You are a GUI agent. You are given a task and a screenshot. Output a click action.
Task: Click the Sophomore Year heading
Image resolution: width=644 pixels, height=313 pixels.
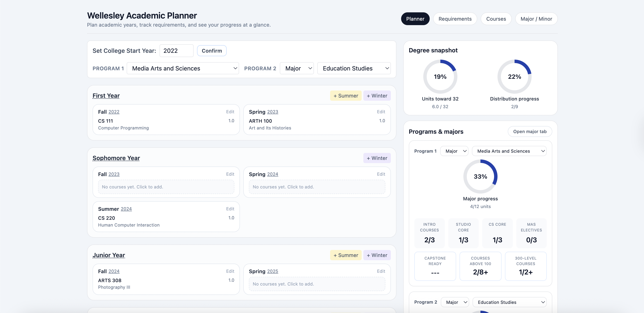coord(116,158)
